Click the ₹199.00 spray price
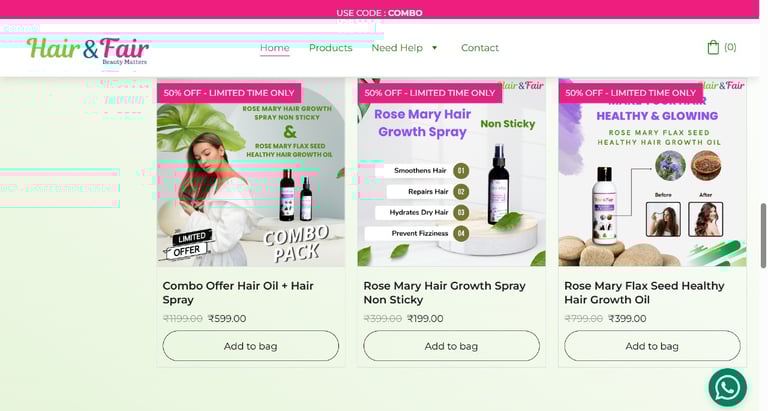The image size is (768, 411). [425, 318]
